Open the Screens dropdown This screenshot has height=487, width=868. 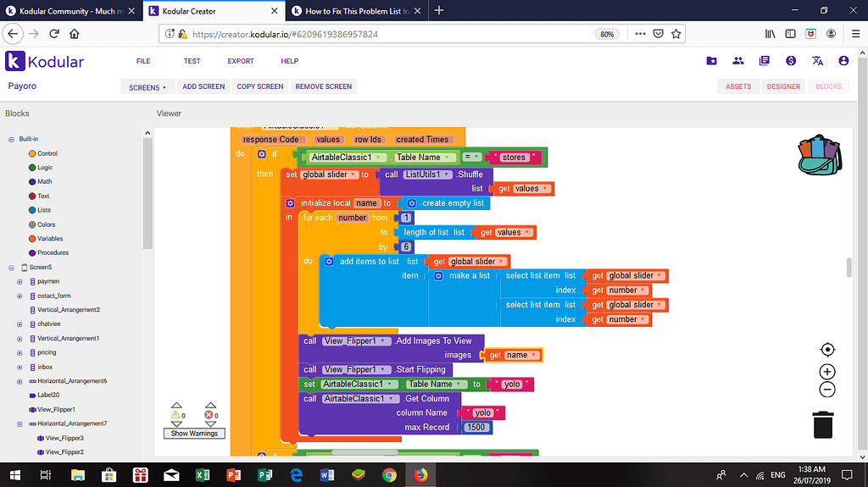pyautogui.click(x=147, y=87)
